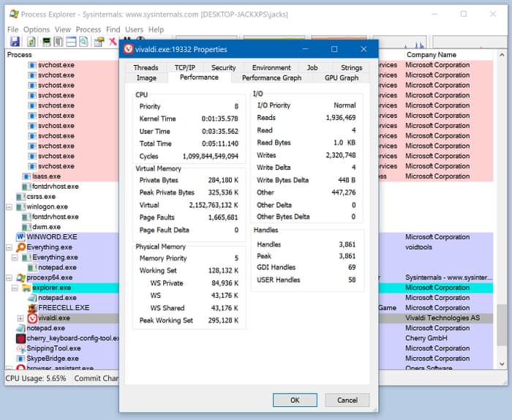Switch to the Performance Graph tab

tap(271, 78)
